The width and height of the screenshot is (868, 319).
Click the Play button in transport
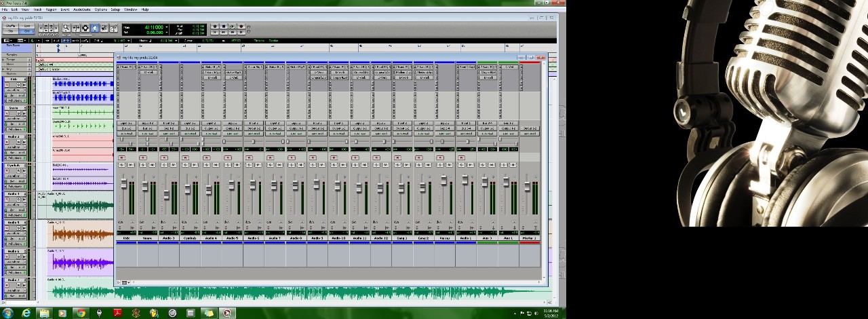point(233,26)
